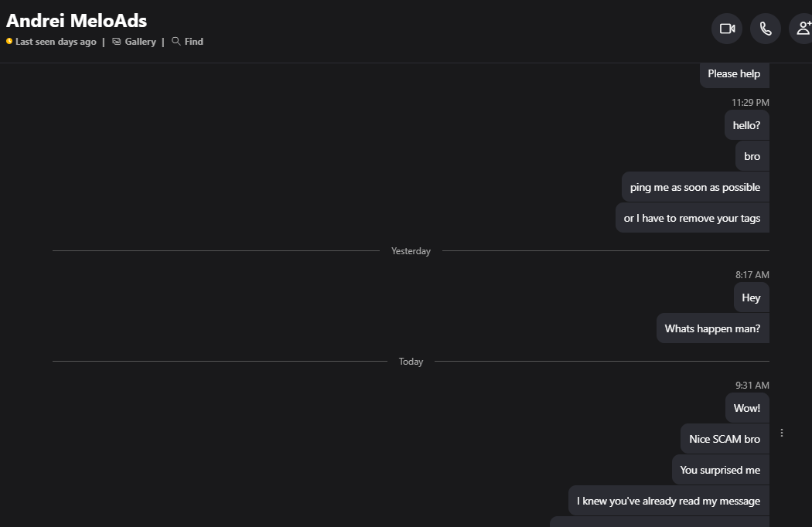
Task: Open Find to search this conversation
Action: coord(187,42)
